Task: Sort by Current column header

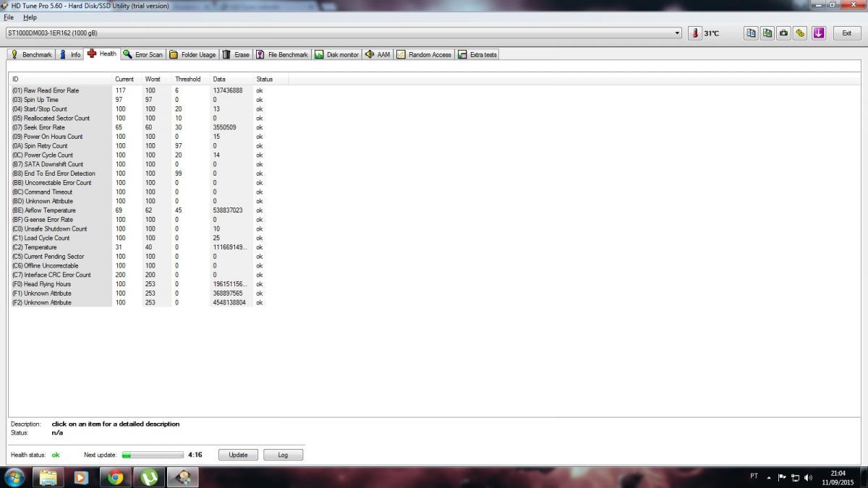Action: pos(128,79)
